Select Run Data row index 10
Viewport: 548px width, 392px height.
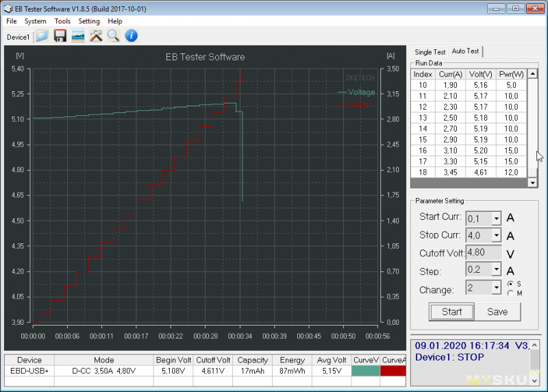469,85
